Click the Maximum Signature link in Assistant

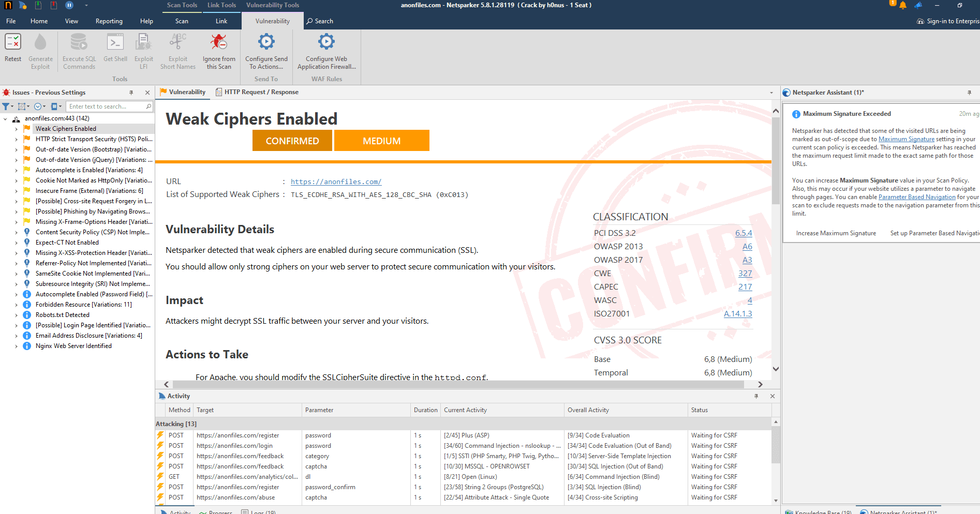pyautogui.click(x=907, y=139)
